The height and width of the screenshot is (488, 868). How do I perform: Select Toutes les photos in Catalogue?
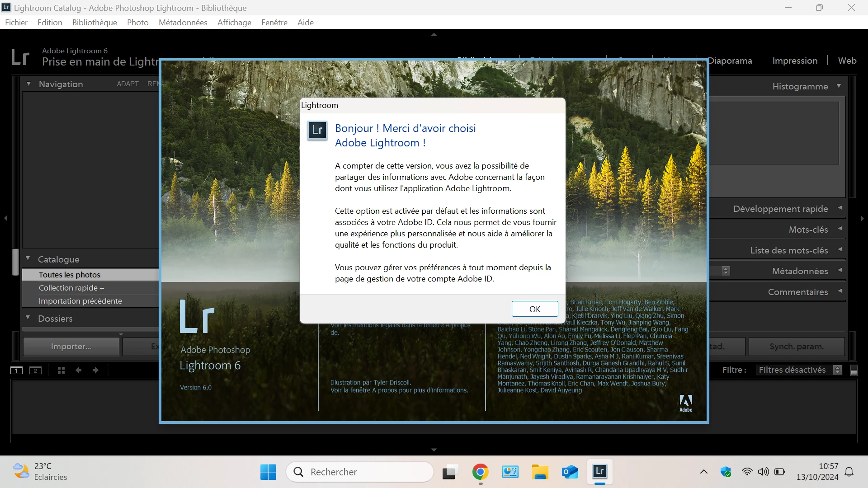70,275
